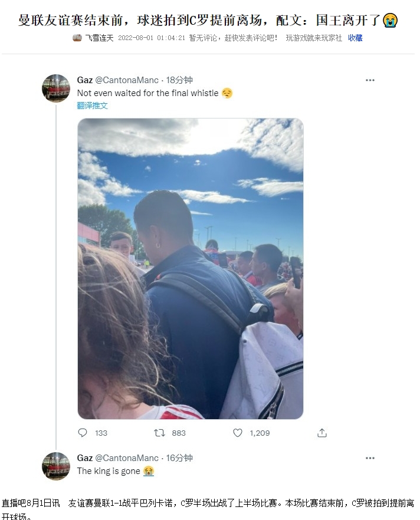Screen dimensions: 420x520
Task: Click the 16分钟 timestamp
Action: pos(179,458)
